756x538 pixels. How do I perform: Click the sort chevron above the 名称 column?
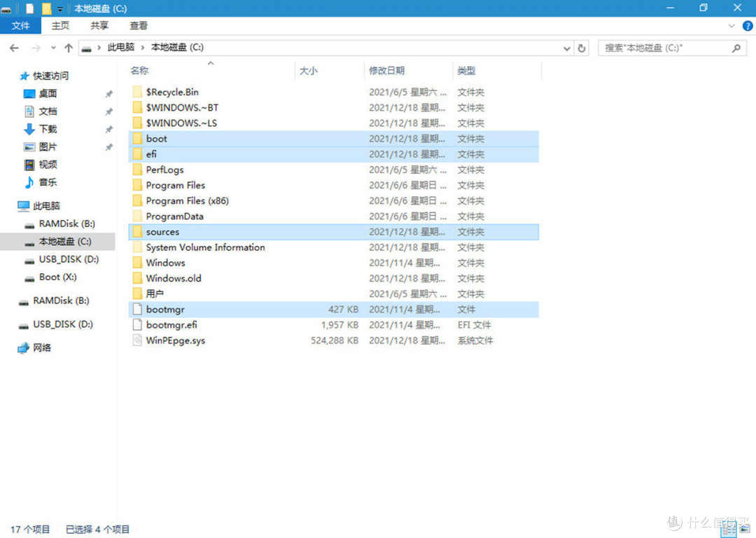(x=210, y=62)
